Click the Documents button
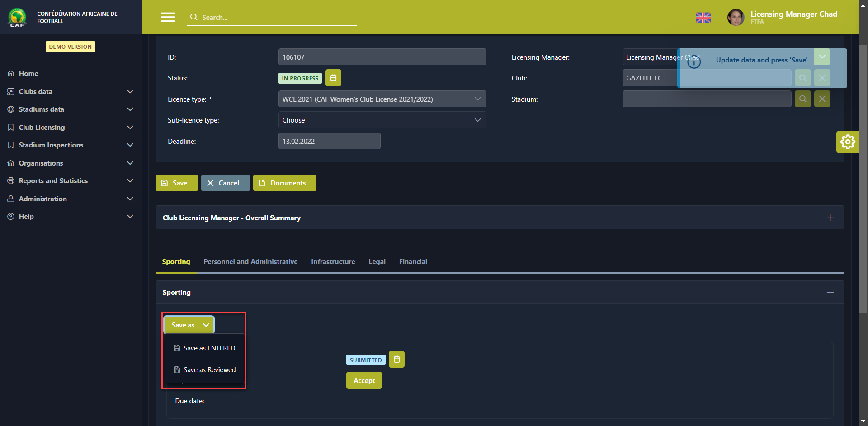The height and width of the screenshot is (426, 868). click(284, 183)
